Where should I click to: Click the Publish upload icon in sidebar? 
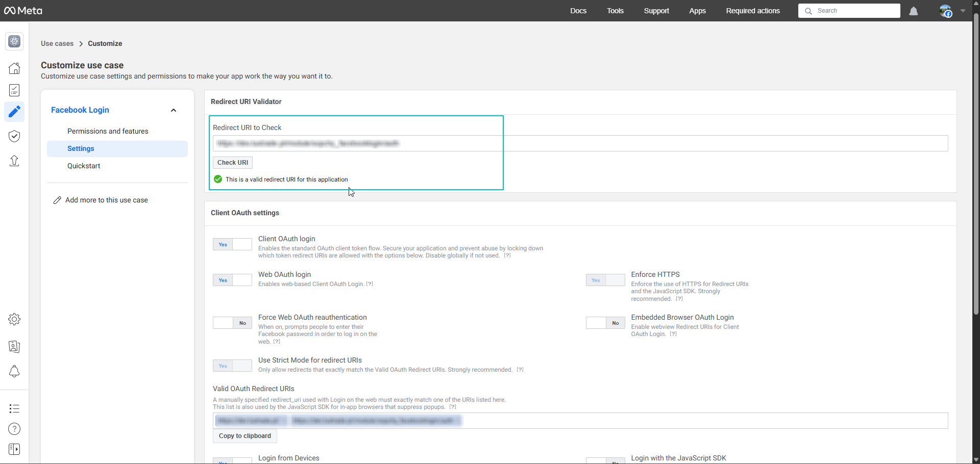pyautogui.click(x=14, y=161)
